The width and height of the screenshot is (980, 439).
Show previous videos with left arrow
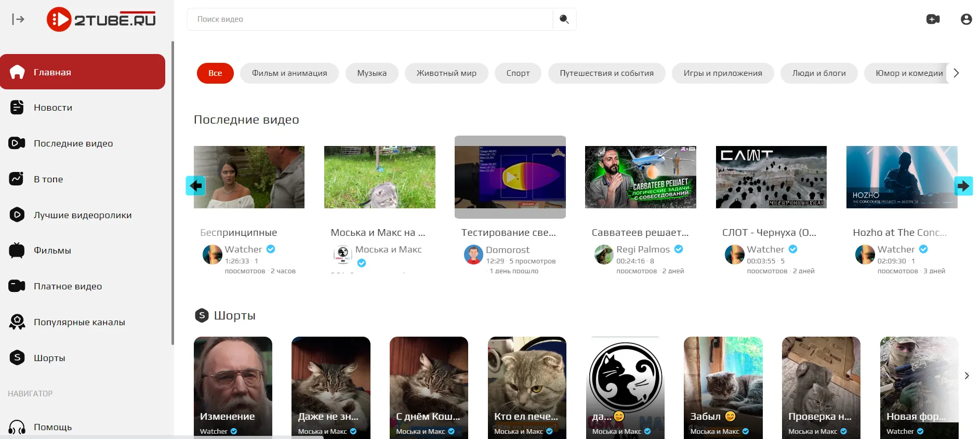click(x=196, y=185)
